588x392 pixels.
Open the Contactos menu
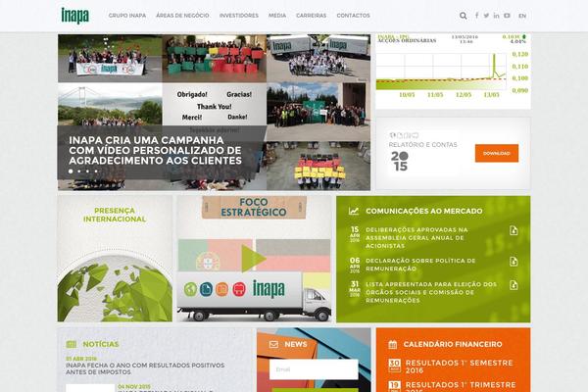(353, 16)
